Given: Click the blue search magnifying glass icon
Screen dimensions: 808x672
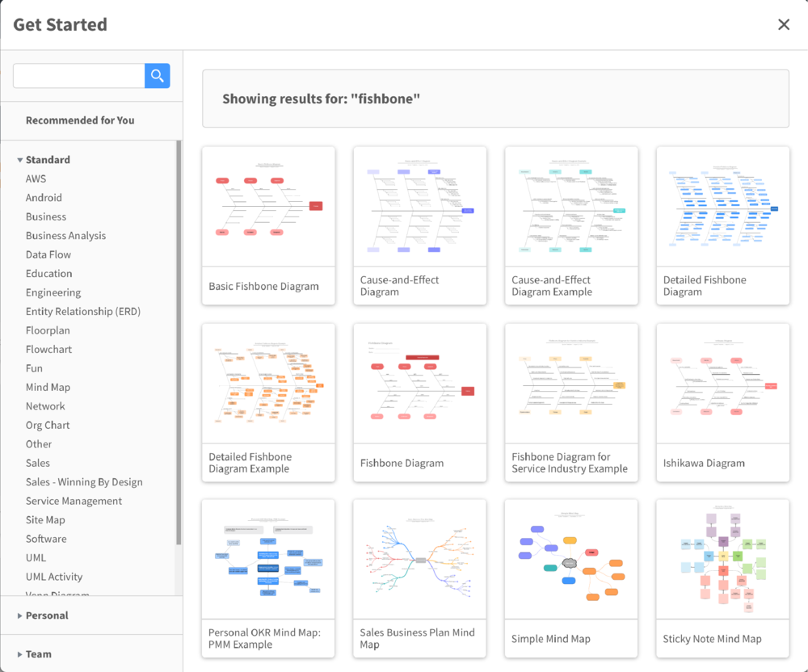Looking at the screenshot, I should coord(157,75).
